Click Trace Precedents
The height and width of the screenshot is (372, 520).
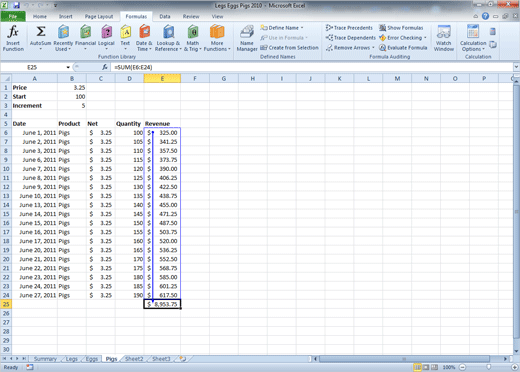pos(349,28)
